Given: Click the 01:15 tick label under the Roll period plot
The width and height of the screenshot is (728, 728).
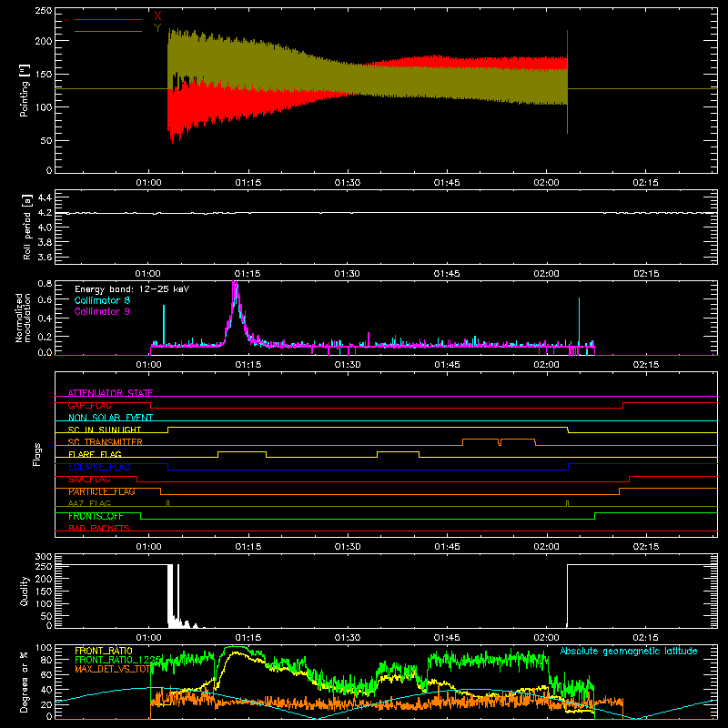Looking at the screenshot, I should (x=248, y=274).
